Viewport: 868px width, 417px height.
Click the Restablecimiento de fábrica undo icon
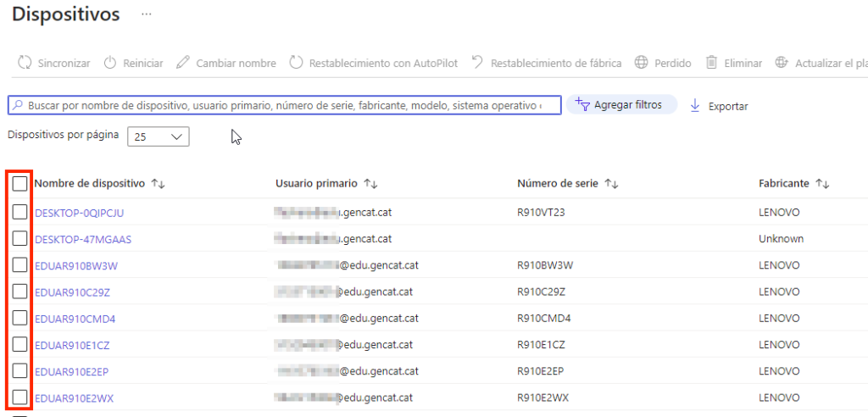(x=477, y=63)
